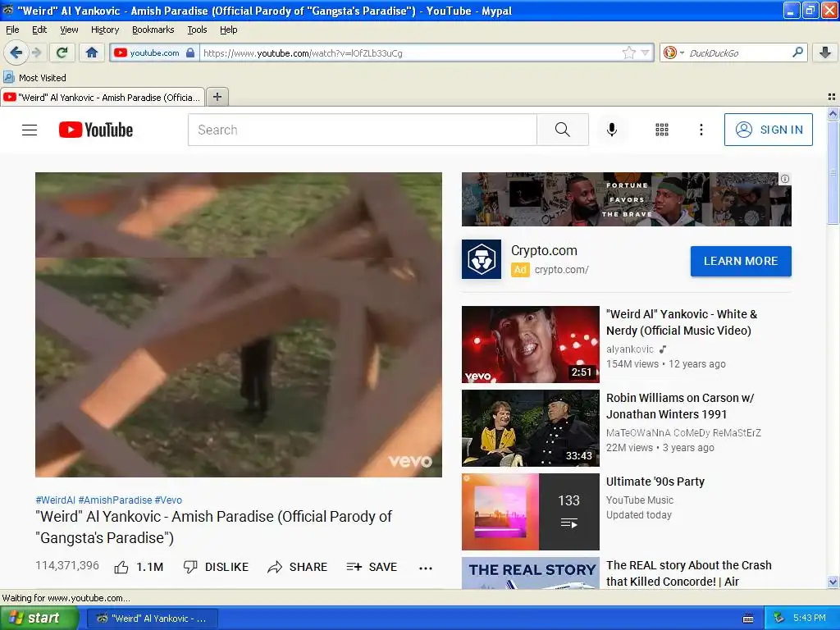Click the SHARE arrow button
The height and width of the screenshot is (630, 840).
(297, 568)
